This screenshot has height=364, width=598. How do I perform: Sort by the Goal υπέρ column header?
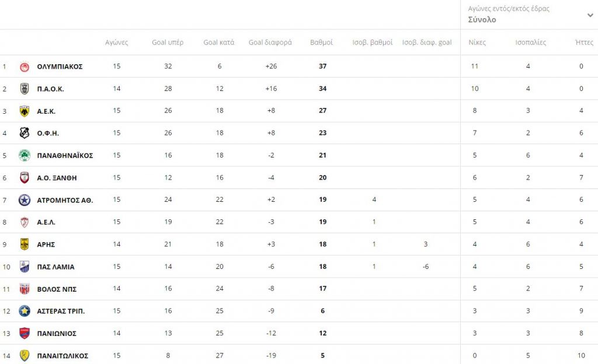coord(168,43)
